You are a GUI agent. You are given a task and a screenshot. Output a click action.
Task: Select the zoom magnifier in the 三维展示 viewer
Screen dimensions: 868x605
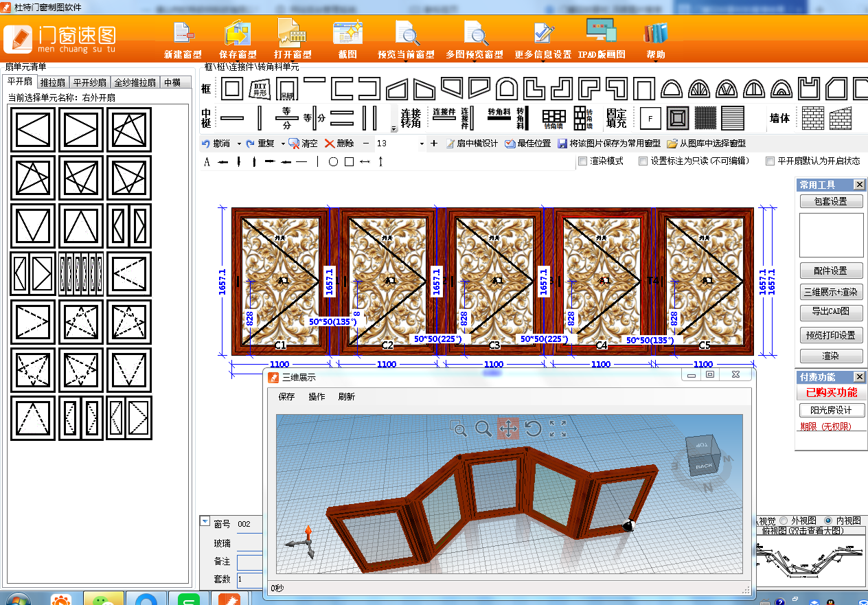[483, 429]
